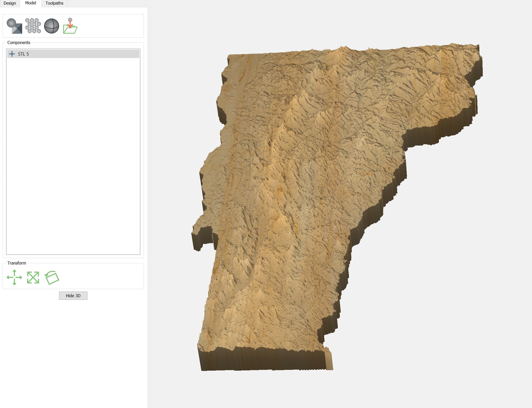Click the Model tab

point(30,3)
